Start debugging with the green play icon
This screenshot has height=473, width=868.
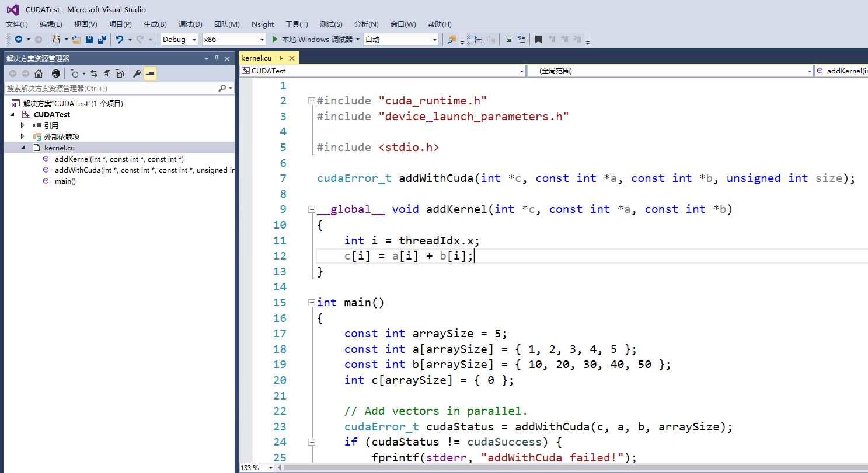coord(276,39)
